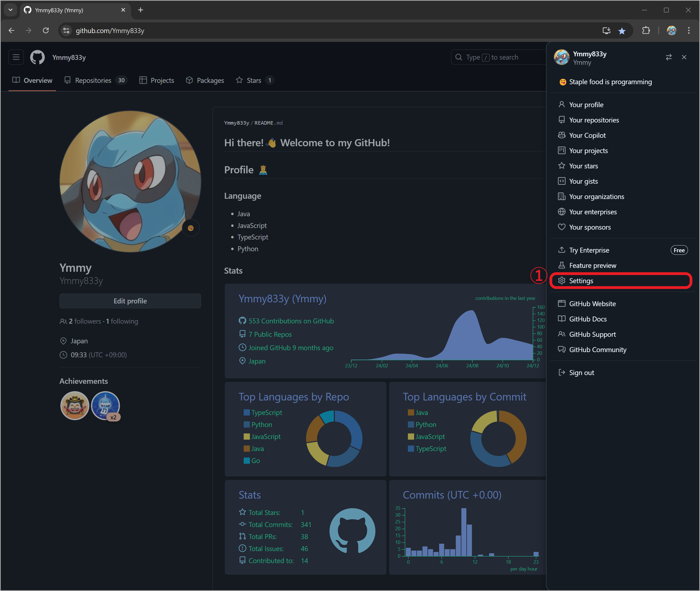
Task: Open the 2 followers link
Action: pos(84,321)
